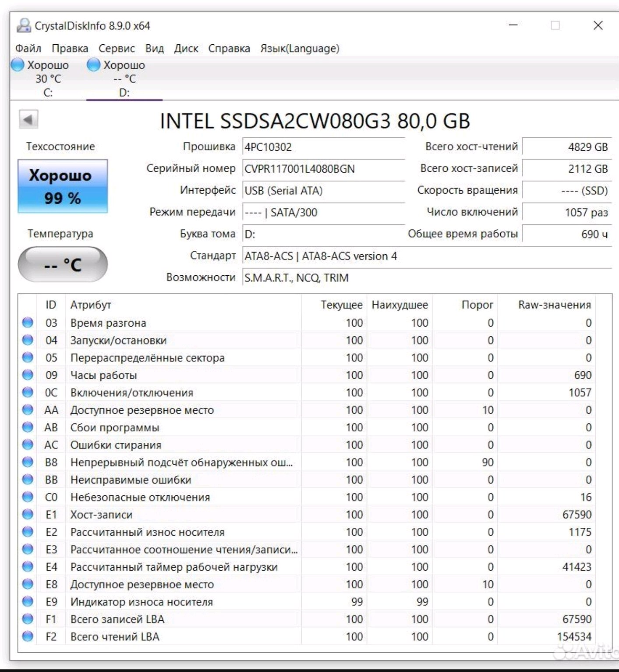Click the status orb for attribute E2
The image size is (619, 672).
click(28, 532)
